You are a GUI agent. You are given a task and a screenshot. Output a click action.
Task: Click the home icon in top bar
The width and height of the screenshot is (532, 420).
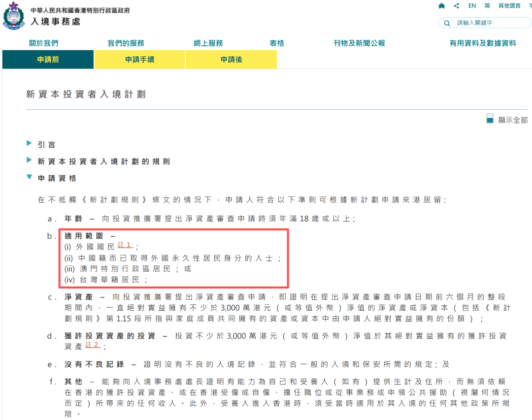(441, 6)
